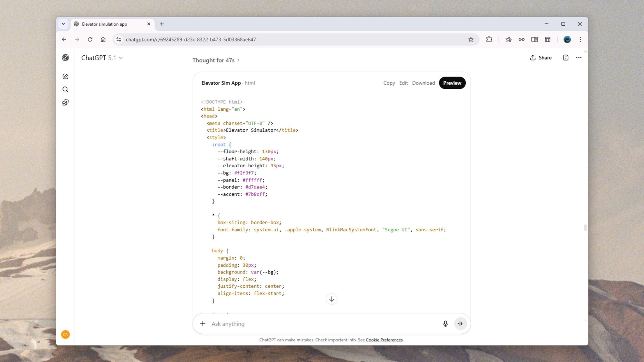Open the browser extensions puzzle icon
Image resolution: width=644 pixels, height=362 pixels.
click(x=489, y=39)
